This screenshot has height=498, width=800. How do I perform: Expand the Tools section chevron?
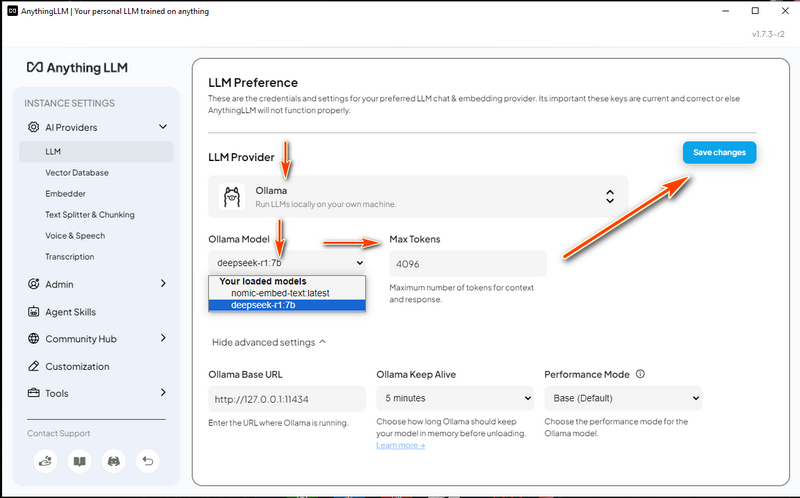pos(163,392)
